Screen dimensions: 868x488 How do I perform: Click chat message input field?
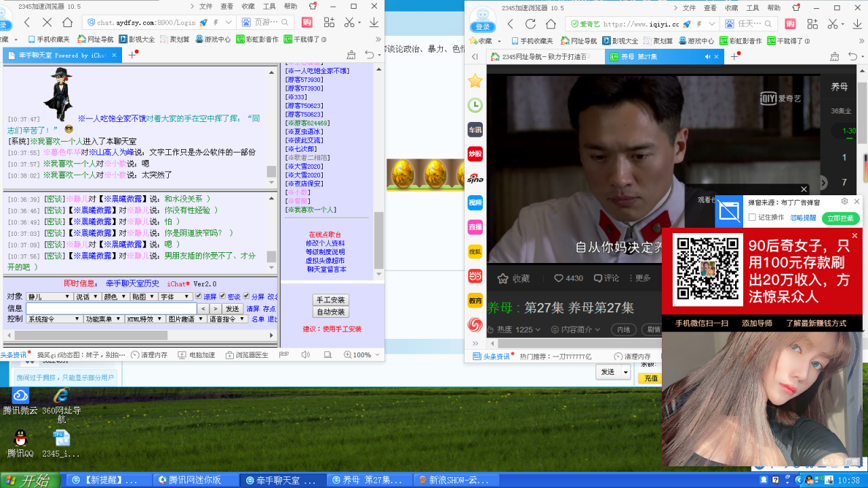111,308
